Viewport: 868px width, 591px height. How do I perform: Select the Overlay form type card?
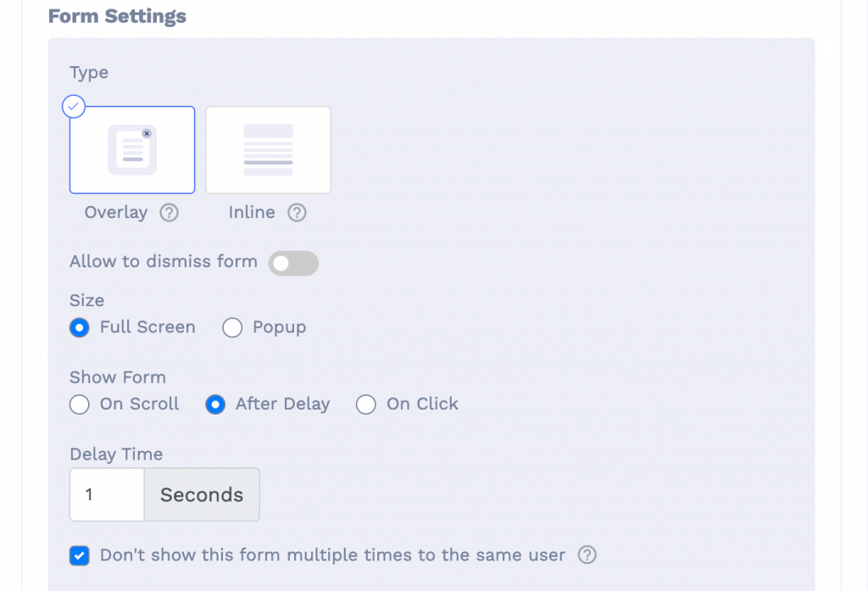click(132, 149)
